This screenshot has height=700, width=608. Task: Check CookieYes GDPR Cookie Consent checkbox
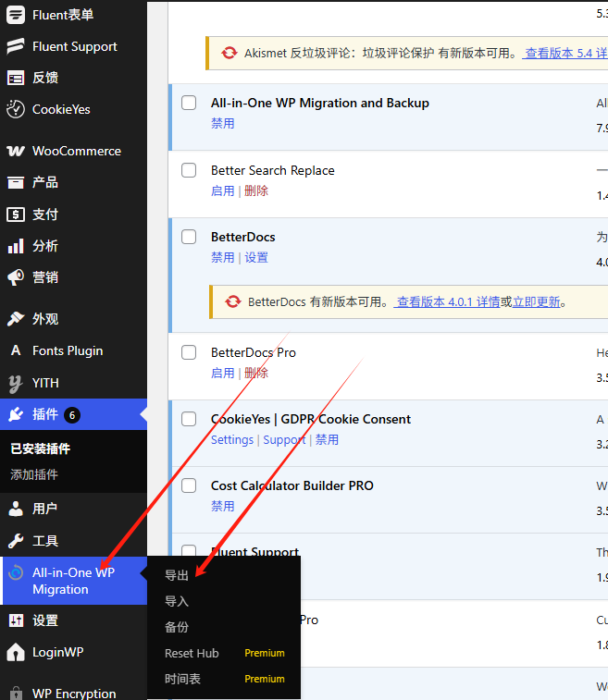pos(189,419)
